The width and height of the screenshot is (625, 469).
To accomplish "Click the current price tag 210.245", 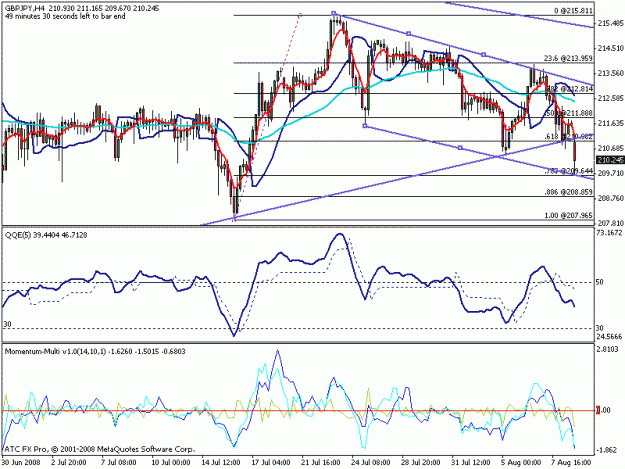I will coord(610,160).
